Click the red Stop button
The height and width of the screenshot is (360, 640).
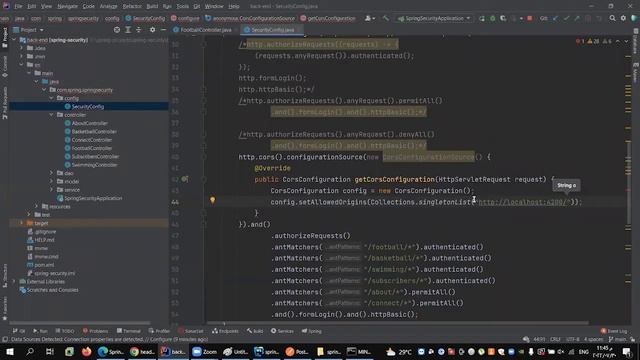(529, 18)
